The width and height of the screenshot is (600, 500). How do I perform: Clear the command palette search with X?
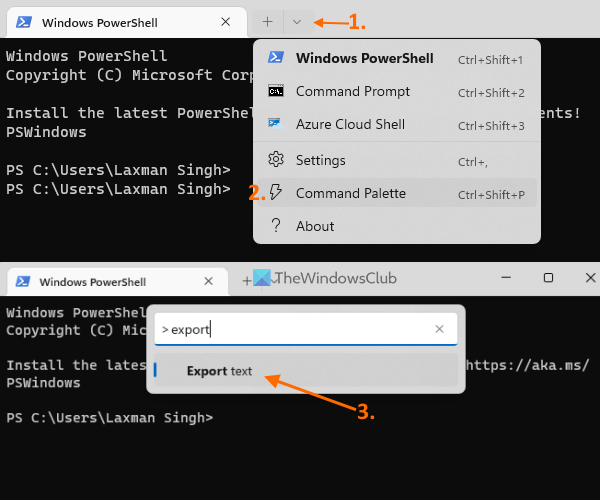pos(439,329)
